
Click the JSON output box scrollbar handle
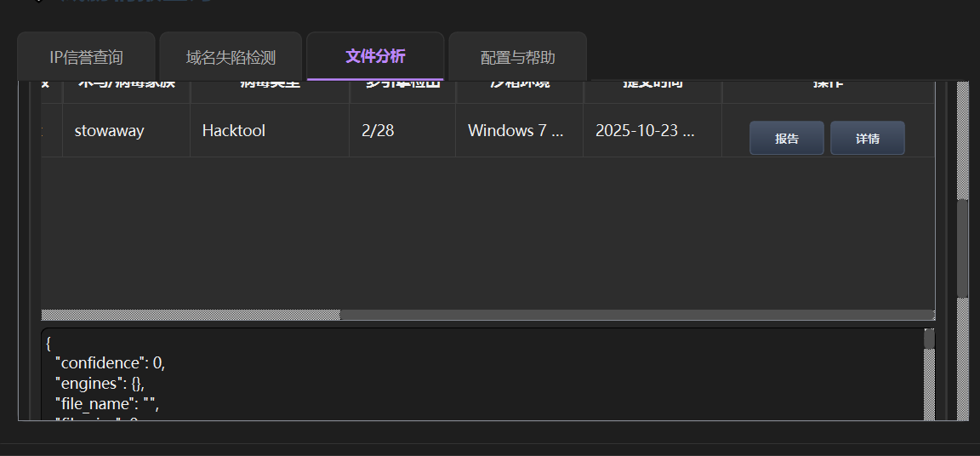[929, 338]
